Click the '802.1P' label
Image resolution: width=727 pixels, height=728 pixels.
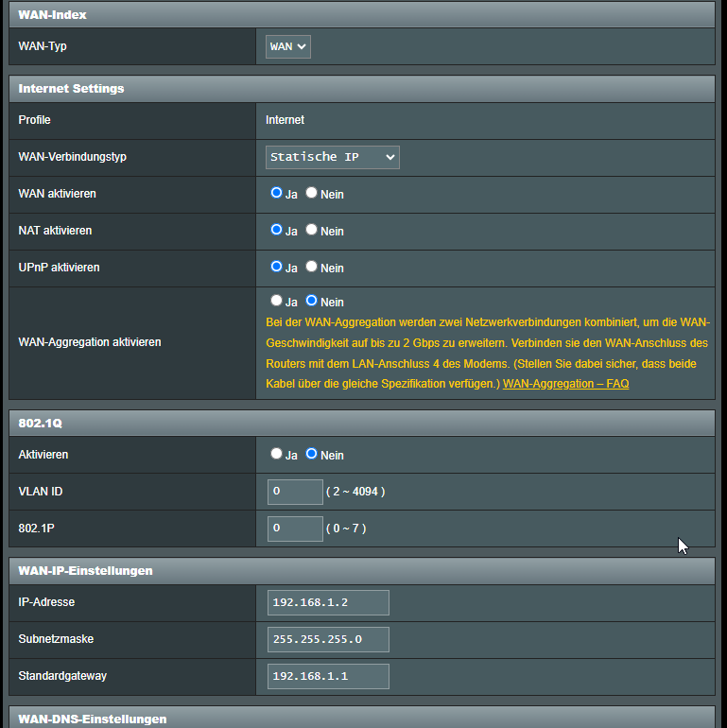pyautogui.click(x=36, y=529)
